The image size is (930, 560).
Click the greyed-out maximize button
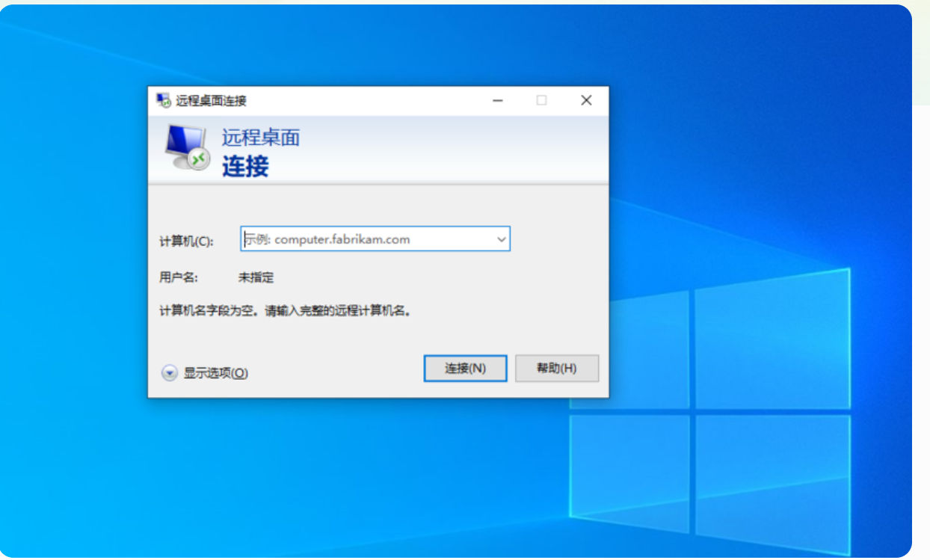click(x=541, y=101)
